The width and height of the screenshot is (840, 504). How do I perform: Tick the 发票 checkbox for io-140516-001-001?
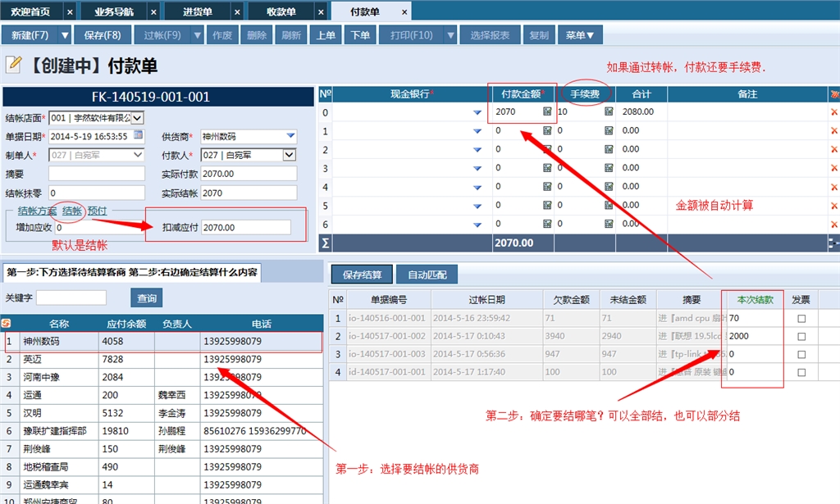coord(801,318)
